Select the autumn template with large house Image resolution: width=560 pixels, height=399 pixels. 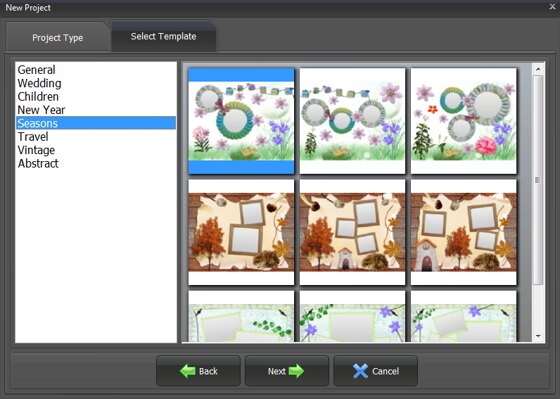click(464, 232)
